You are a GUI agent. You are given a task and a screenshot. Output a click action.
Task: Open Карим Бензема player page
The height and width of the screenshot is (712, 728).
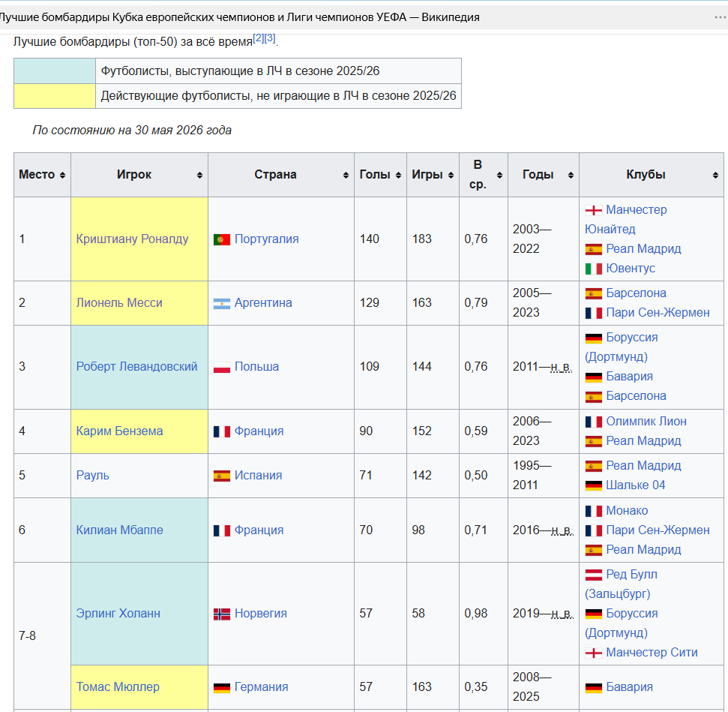[119, 431]
